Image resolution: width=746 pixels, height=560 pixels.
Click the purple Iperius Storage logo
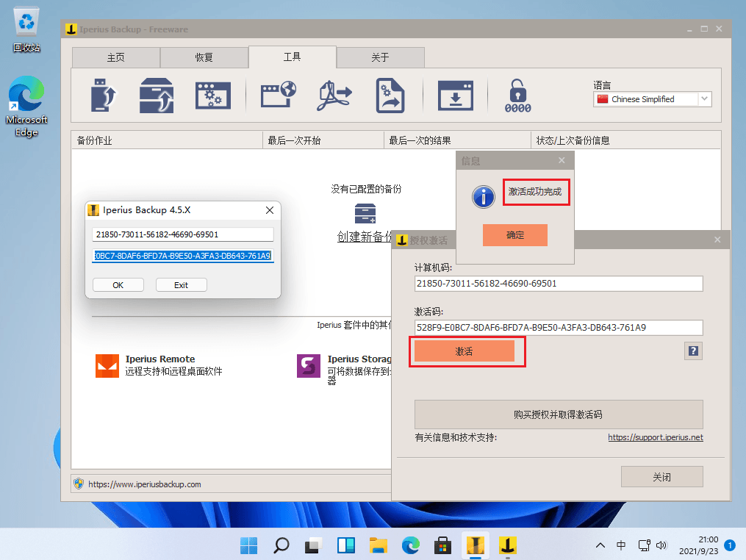[x=308, y=365]
